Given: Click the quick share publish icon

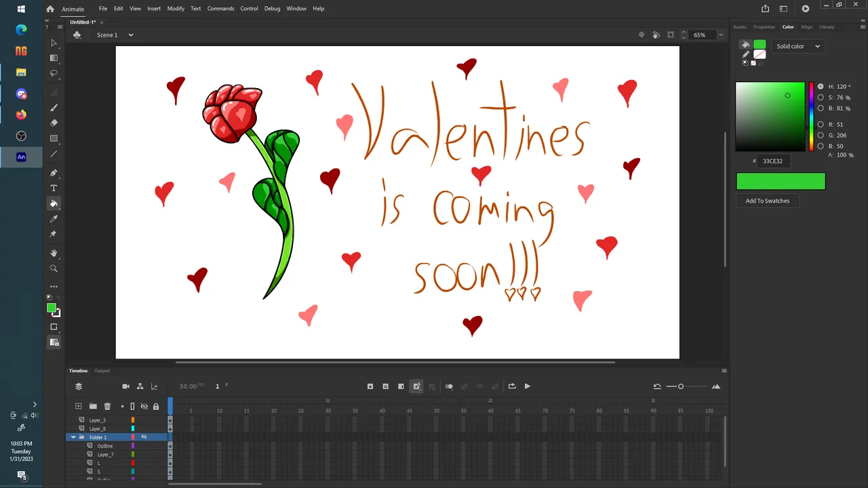Looking at the screenshot, I should coord(766,9).
